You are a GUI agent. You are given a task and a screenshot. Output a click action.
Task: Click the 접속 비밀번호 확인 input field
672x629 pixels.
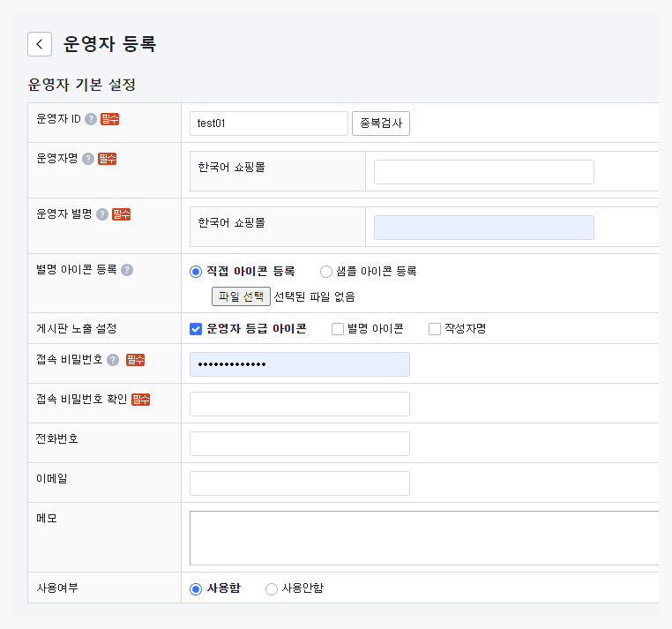(x=299, y=404)
